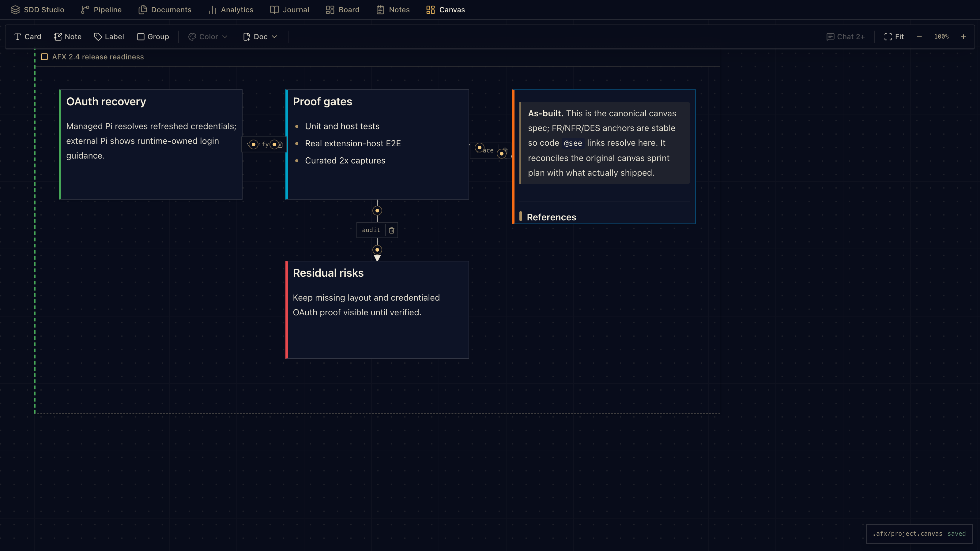The height and width of the screenshot is (551, 980).
Task: Select the Canvas tab
Action: 446,9
